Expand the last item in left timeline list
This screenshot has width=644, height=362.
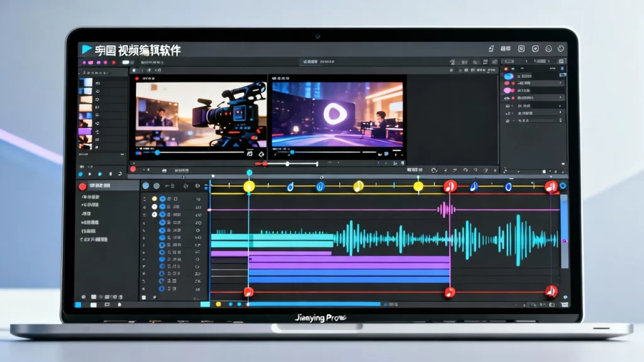point(83,239)
